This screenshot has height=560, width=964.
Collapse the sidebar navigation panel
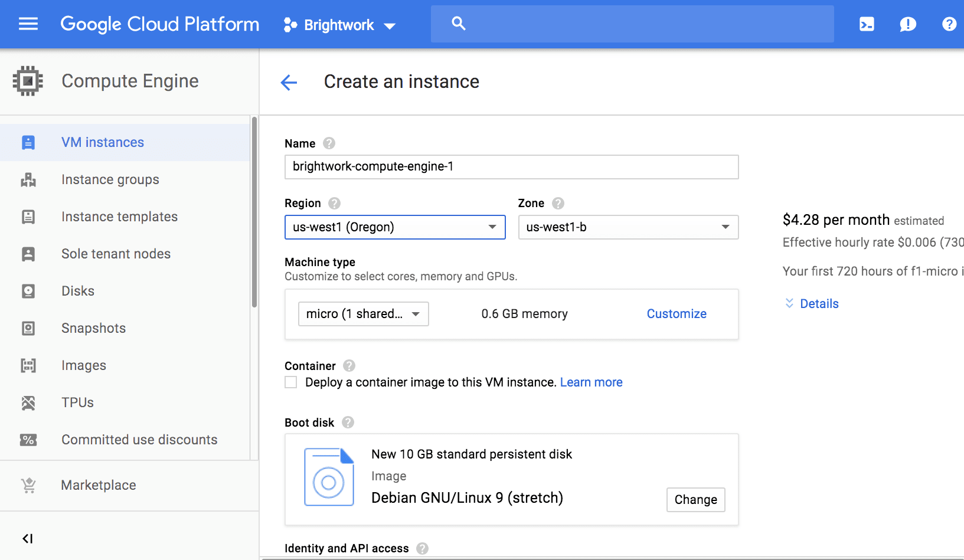(x=27, y=538)
